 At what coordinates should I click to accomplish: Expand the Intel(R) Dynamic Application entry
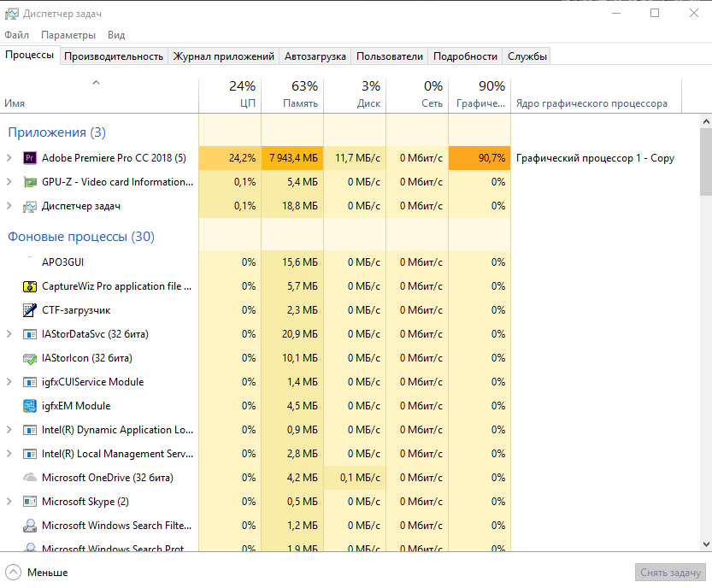click(x=9, y=430)
